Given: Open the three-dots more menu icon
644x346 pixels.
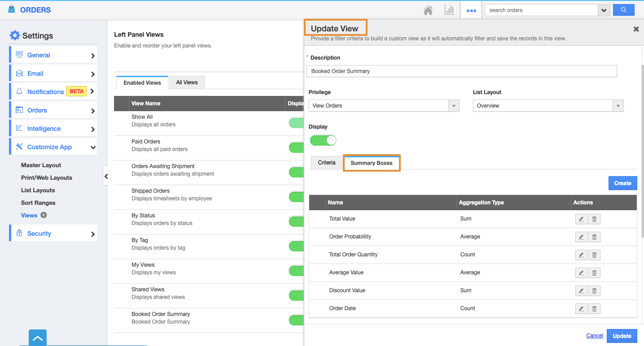Looking at the screenshot, I should pyautogui.click(x=471, y=10).
